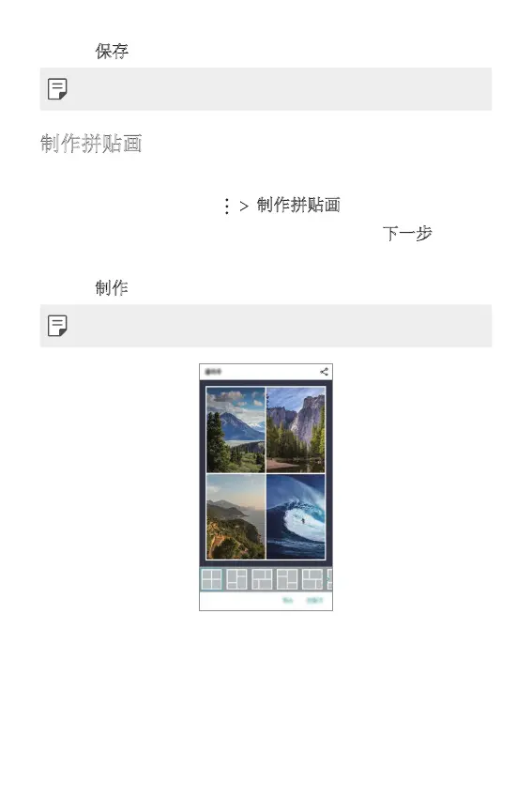This screenshot has width=532, height=798.
Task: Choose the fifth collage layout template
Action: 312,579
